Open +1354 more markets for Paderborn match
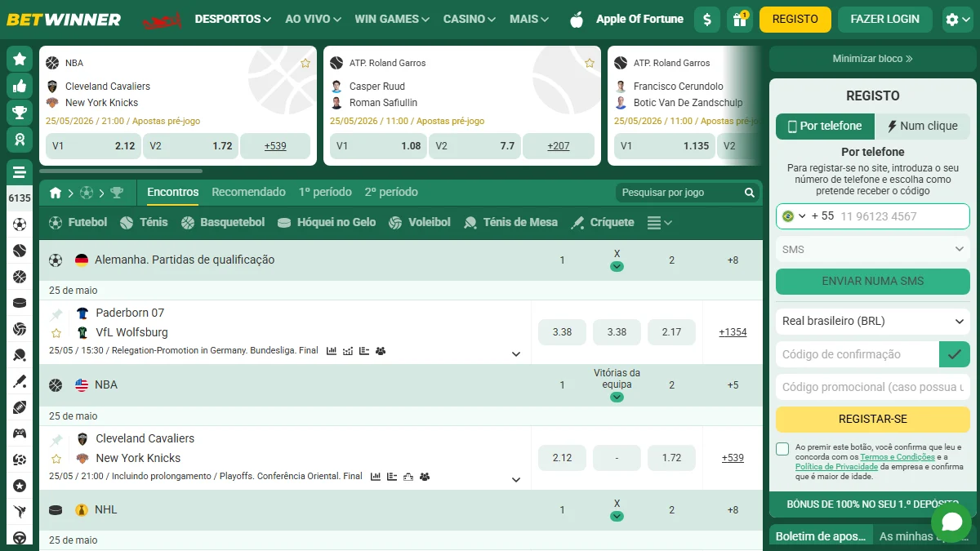Screen dimensions: 980x551 pos(733,332)
